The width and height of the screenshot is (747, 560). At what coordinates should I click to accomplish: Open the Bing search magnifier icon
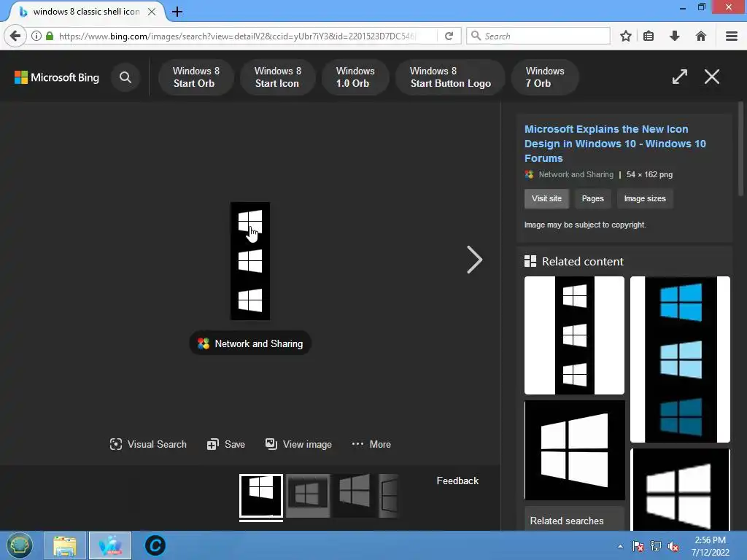tap(125, 77)
